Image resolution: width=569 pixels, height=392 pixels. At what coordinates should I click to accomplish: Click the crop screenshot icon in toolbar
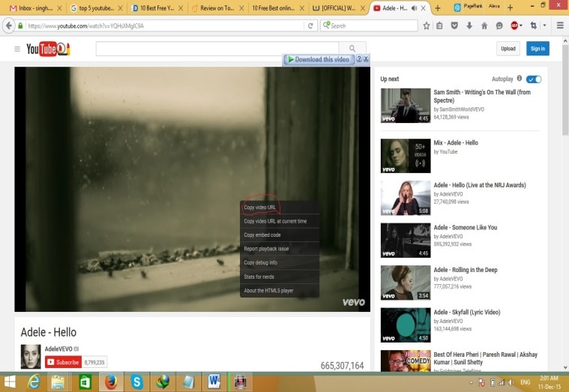tap(534, 25)
